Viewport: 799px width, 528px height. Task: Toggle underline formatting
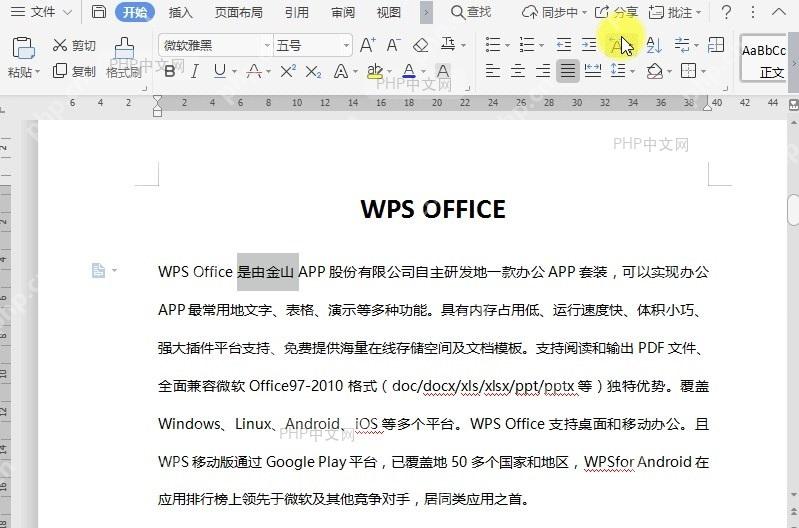click(220, 71)
